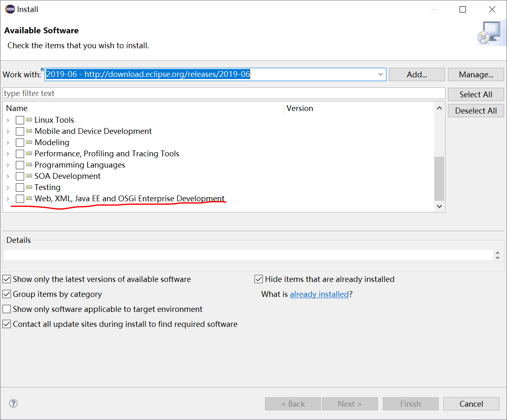Click the Manage... button

(476, 74)
